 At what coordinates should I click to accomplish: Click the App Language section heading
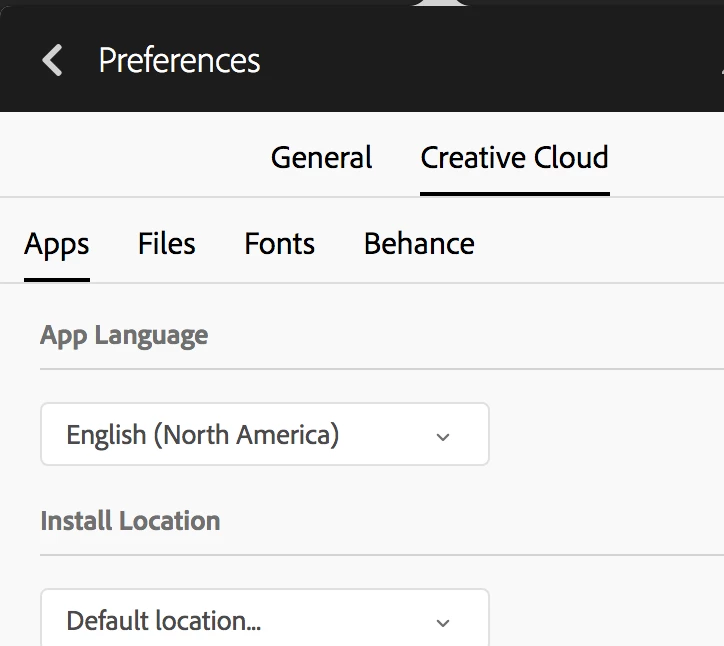124,335
